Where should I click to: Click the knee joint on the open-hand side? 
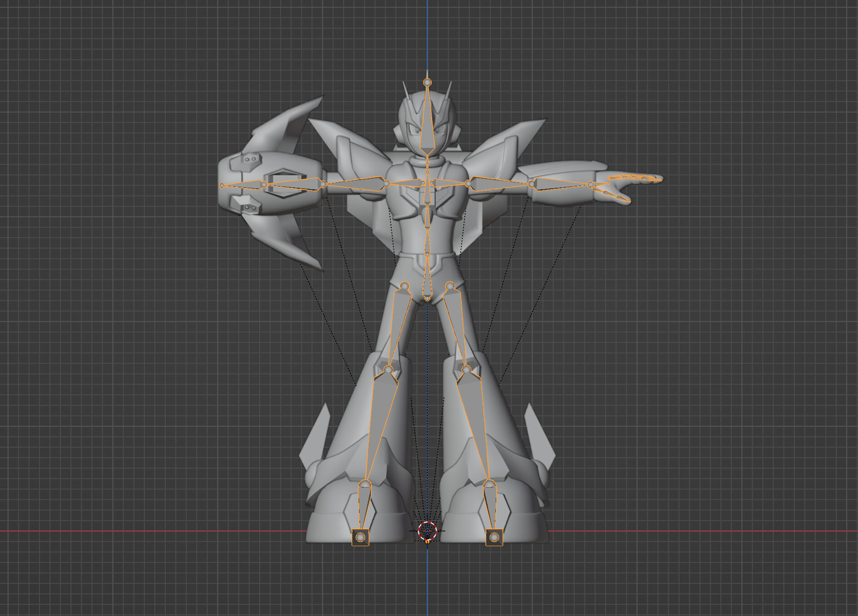pyautogui.click(x=466, y=370)
